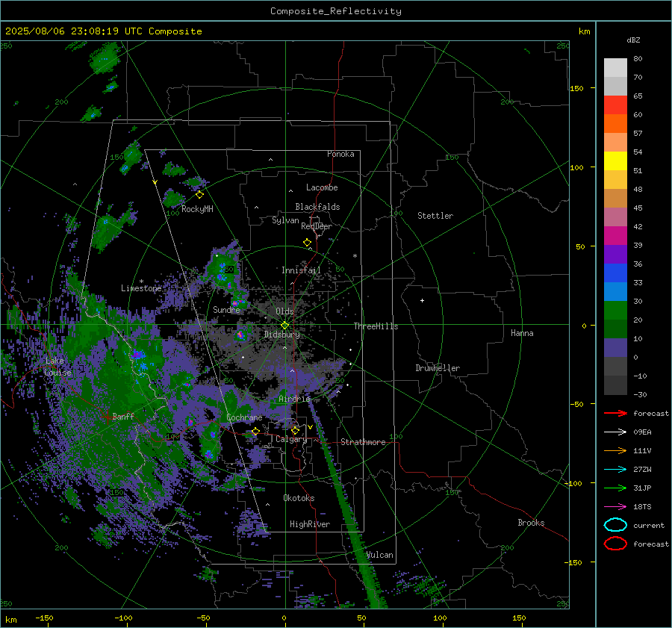Select the yellow diamond marker above Calgary
Viewport: 672px width, 628px height.
click(x=295, y=430)
